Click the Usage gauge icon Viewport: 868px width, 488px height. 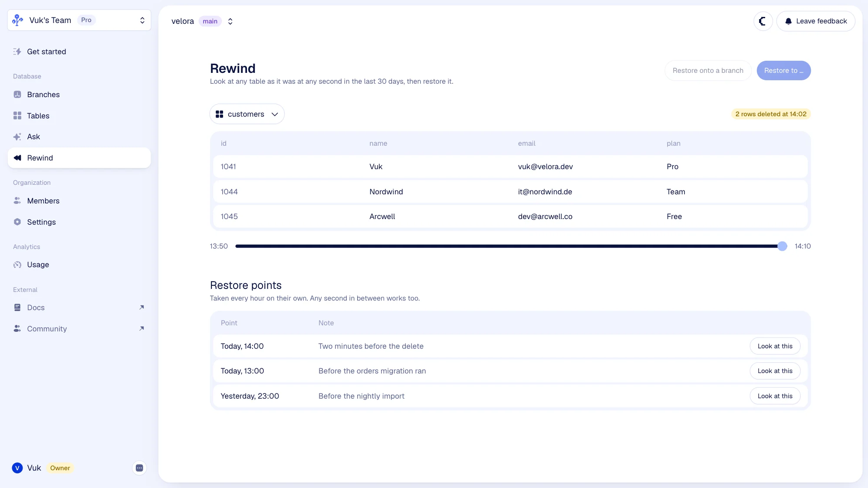[x=17, y=265]
